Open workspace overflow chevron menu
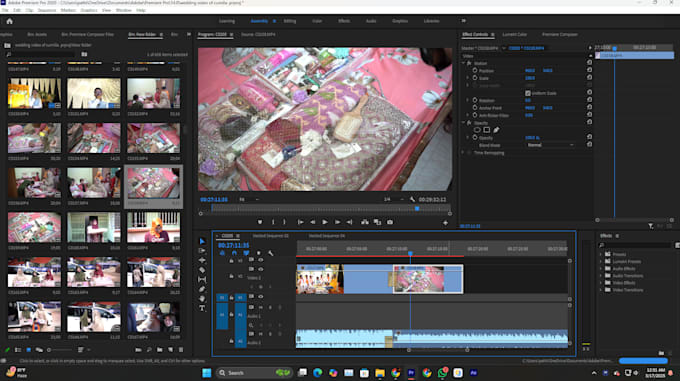 point(463,21)
